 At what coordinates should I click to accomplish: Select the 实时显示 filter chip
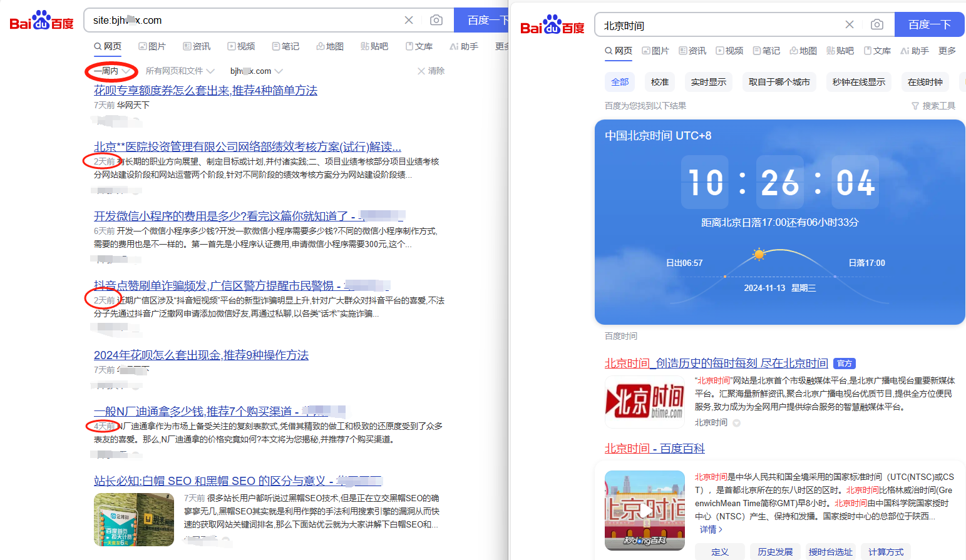709,82
